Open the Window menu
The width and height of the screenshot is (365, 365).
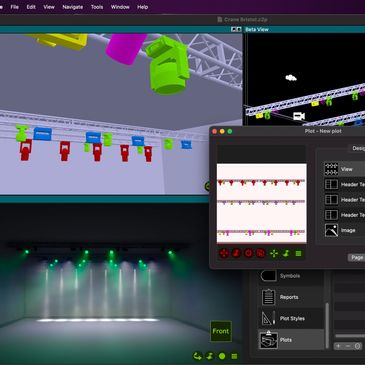coord(120,7)
